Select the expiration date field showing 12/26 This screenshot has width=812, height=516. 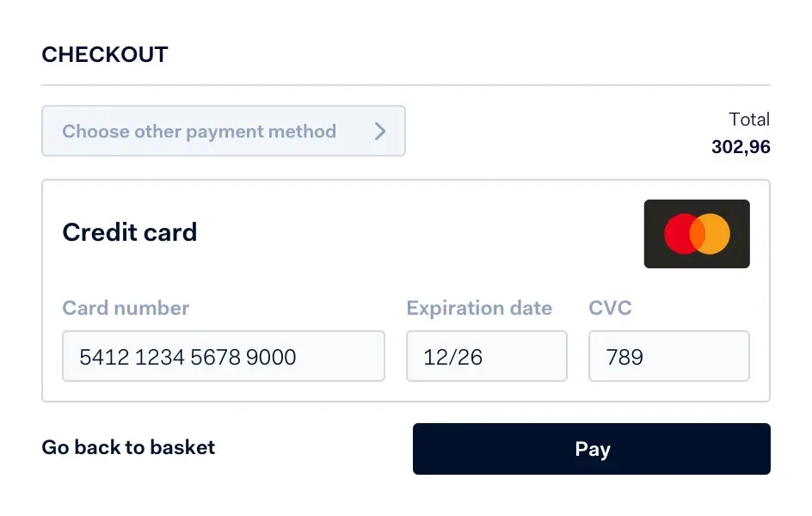(x=486, y=356)
